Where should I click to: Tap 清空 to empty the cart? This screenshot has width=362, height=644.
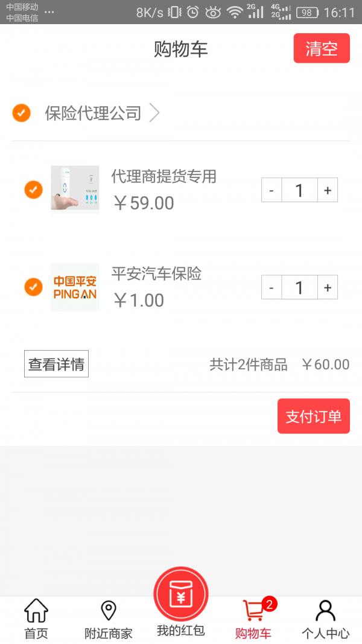click(322, 48)
